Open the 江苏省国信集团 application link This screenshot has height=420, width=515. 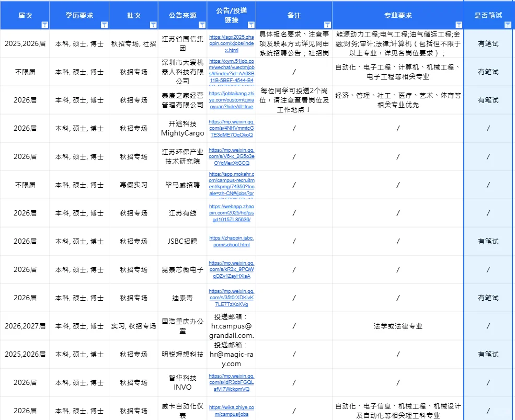pyautogui.click(x=231, y=43)
